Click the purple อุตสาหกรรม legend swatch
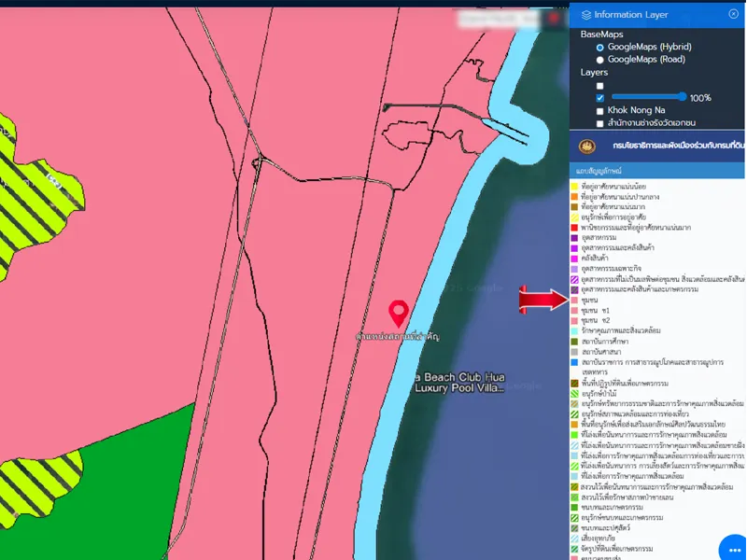The image size is (747, 560). click(x=575, y=237)
